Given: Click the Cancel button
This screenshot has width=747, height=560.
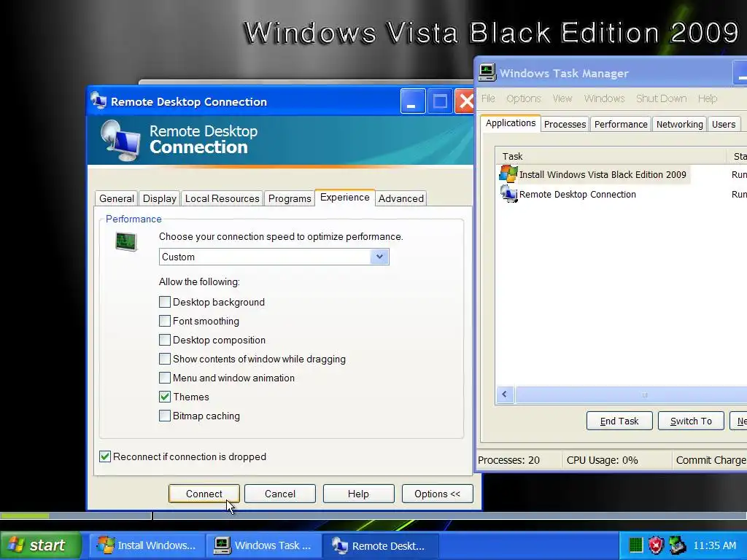Looking at the screenshot, I should point(280,494).
